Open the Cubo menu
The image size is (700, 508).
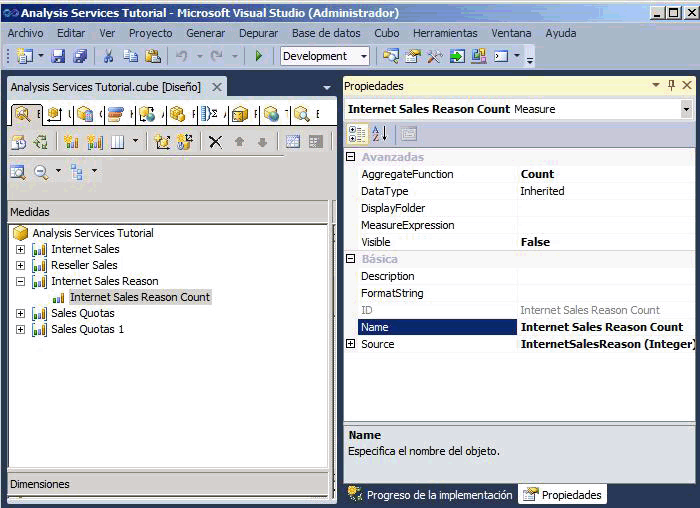387,33
